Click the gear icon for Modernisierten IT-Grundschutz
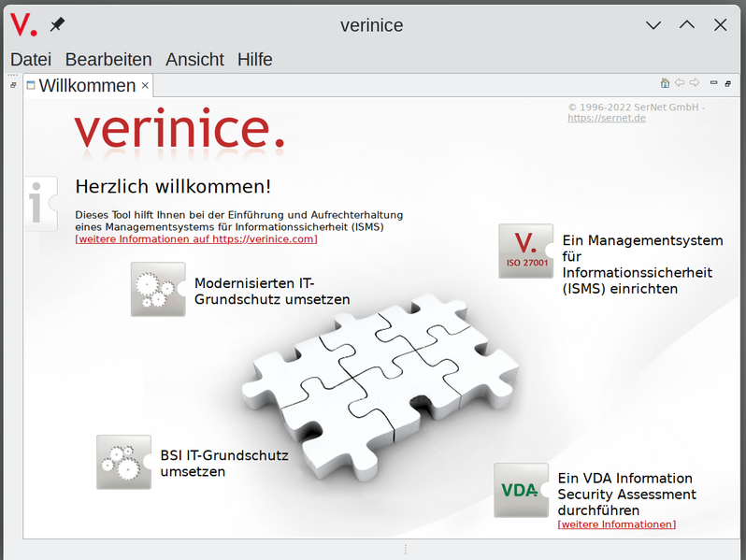 click(158, 289)
